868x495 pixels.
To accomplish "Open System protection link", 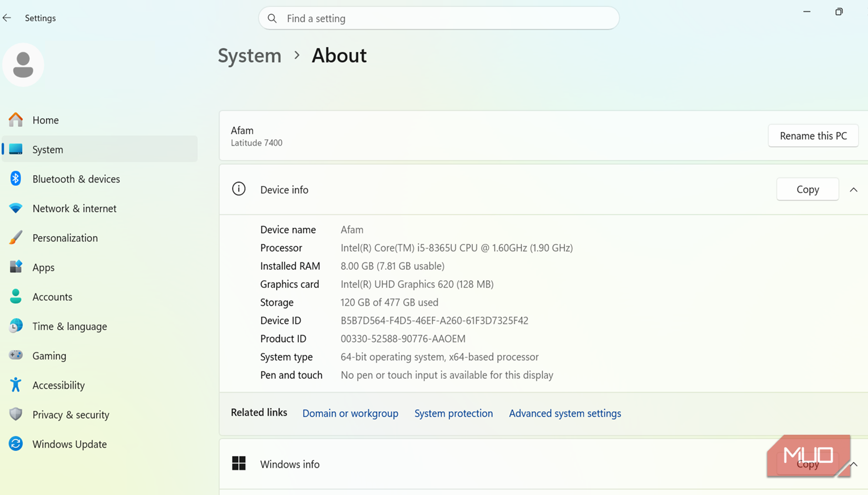I will click(453, 413).
